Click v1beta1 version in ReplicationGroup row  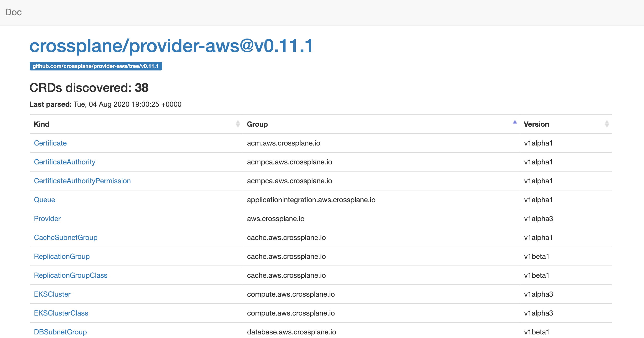pos(537,256)
